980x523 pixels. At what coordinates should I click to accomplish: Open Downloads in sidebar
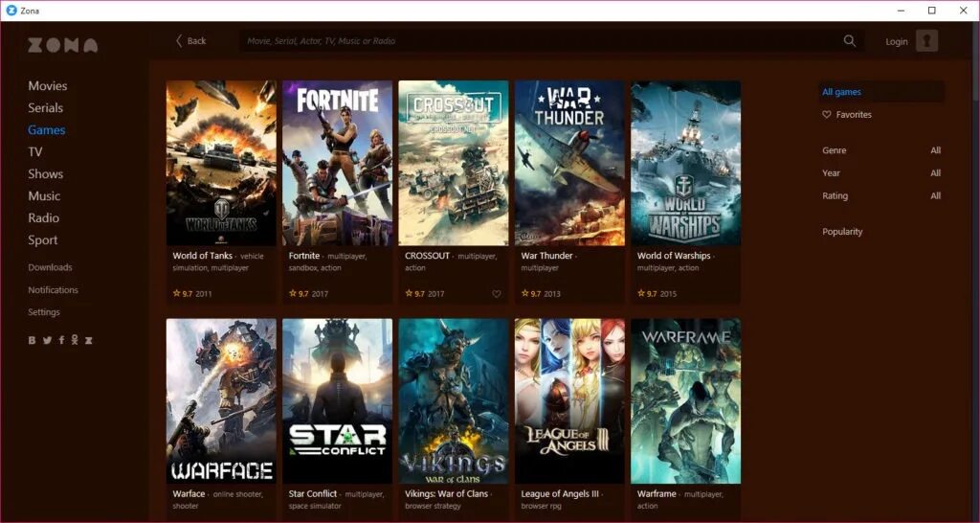pyautogui.click(x=50, y=267)
